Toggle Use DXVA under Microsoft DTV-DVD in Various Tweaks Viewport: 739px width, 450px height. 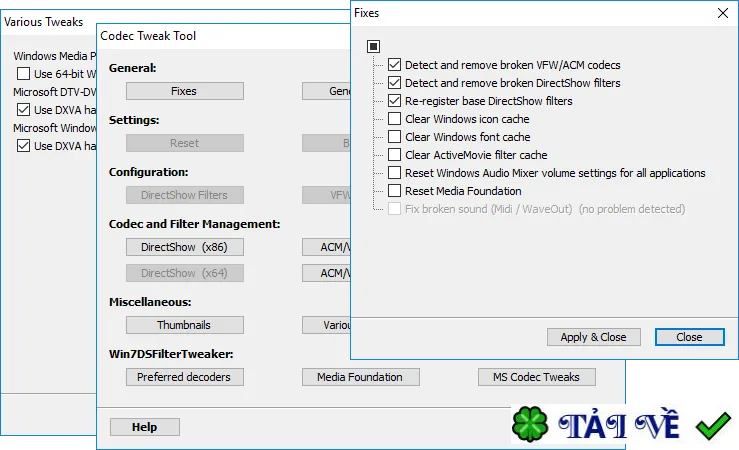23,110
